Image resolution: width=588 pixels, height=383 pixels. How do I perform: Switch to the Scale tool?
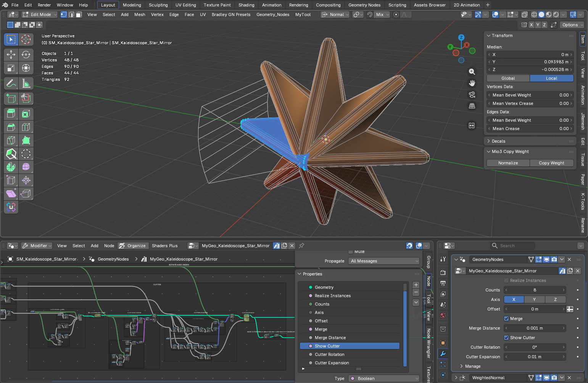(11, 68)
